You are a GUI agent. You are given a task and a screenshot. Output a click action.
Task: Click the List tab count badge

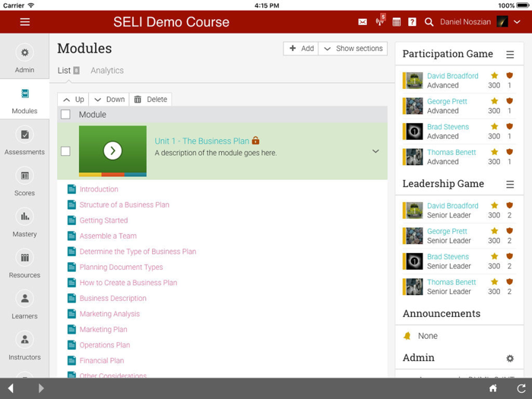click(x=76, y=71)
